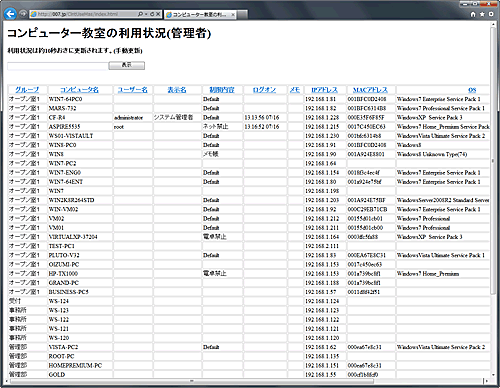
Task: Click the browser Forward arrow button
Action: 23,14
